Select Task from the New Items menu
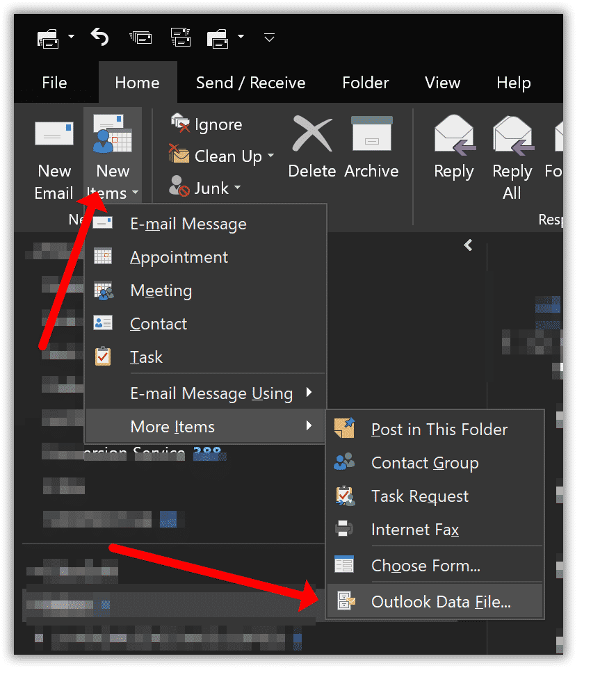The image size is (616, 686). (206, 357)
